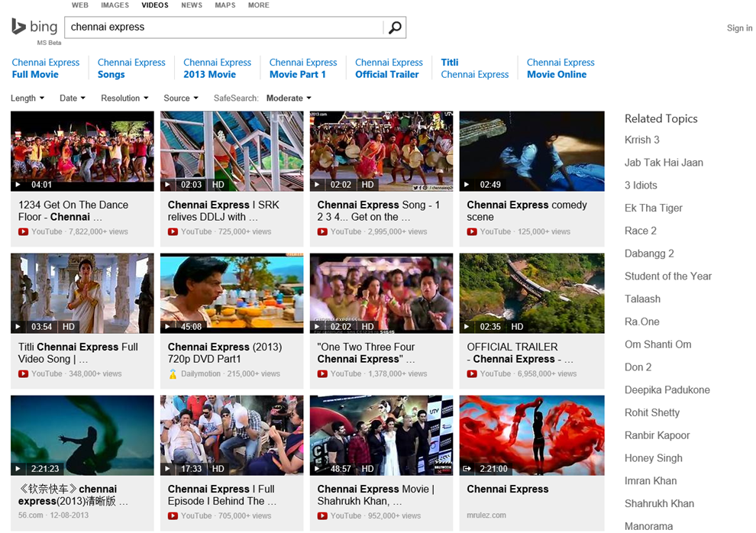This screenshot has height=533, width=756.
Task: Change SafeSearch Moderate setting
Action: 289,98
